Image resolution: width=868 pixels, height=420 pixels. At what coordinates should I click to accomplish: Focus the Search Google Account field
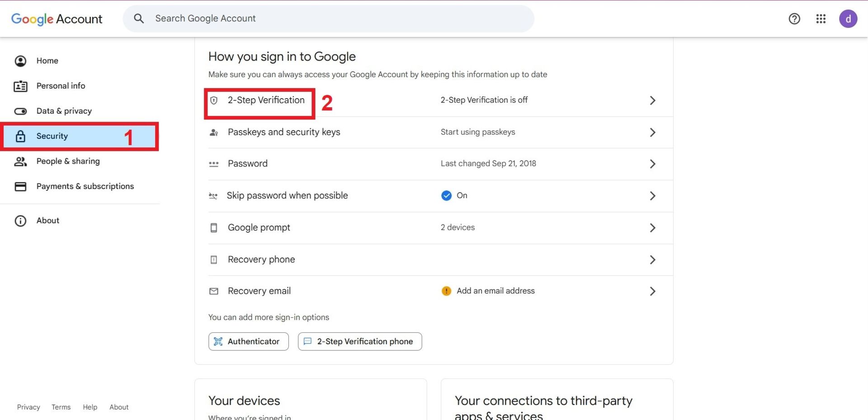pos(329,19)
